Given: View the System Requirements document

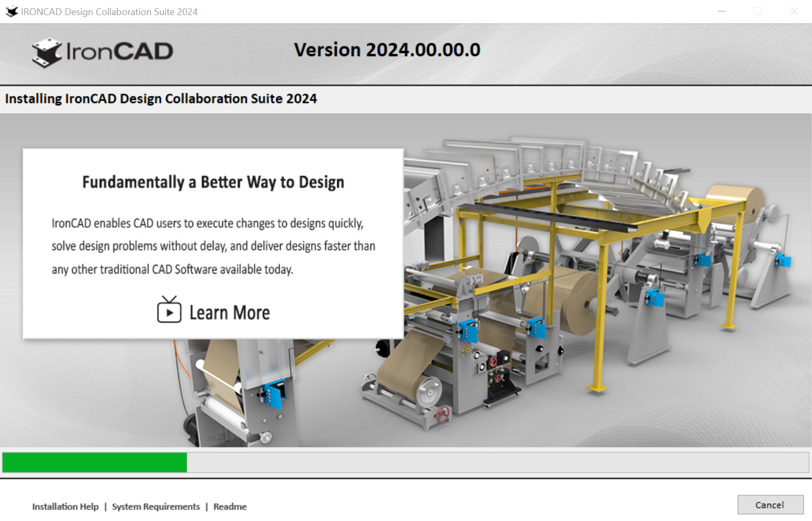Looking at the screenshot, I should pyautogui.click(x=156, y=506).
